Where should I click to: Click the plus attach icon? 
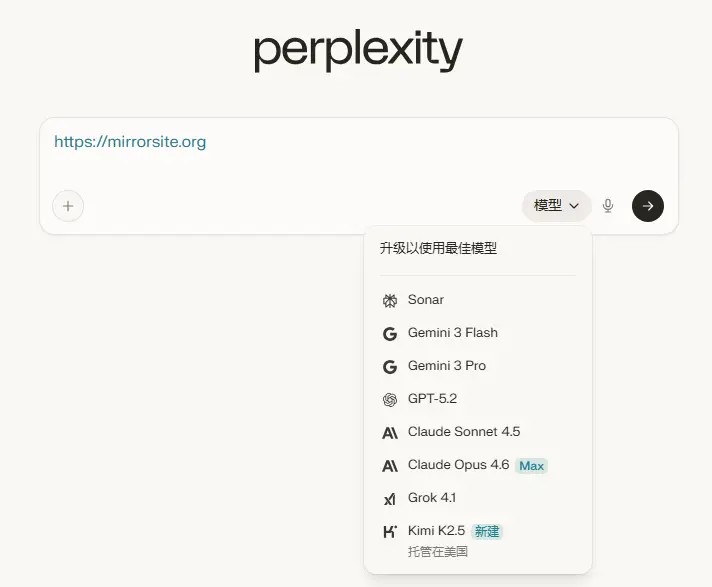click(x=68, y=206)
